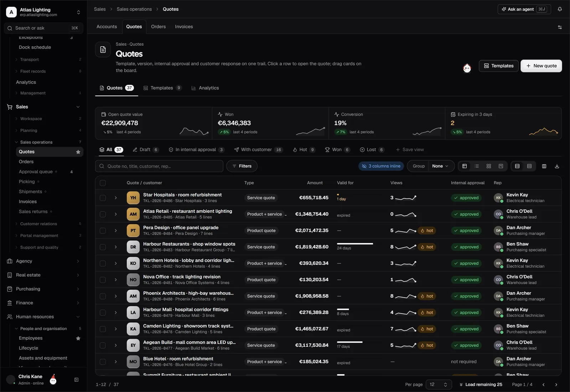Tick the select-all header checkbox

[103, 183]
